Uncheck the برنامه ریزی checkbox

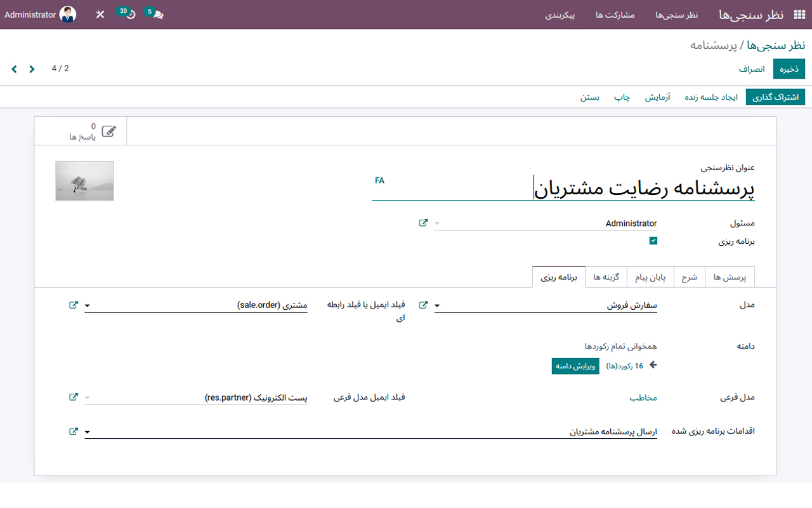click(653, 241)
